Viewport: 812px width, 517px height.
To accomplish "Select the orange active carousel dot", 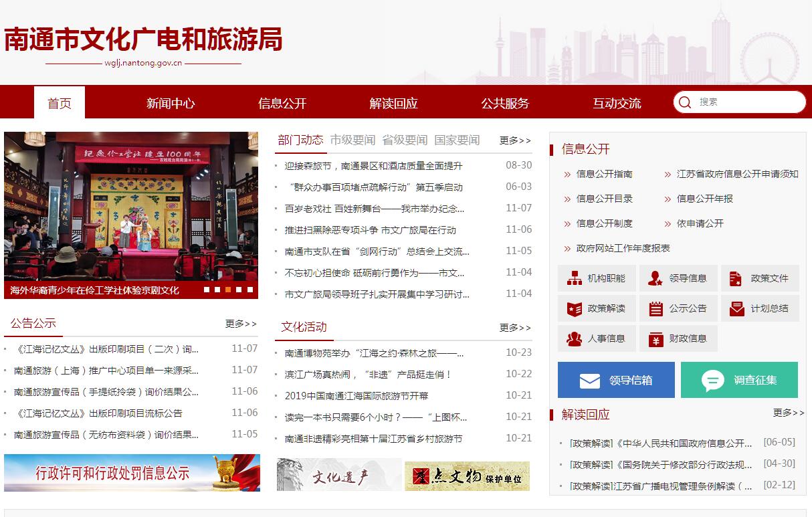I will (228, 290).
